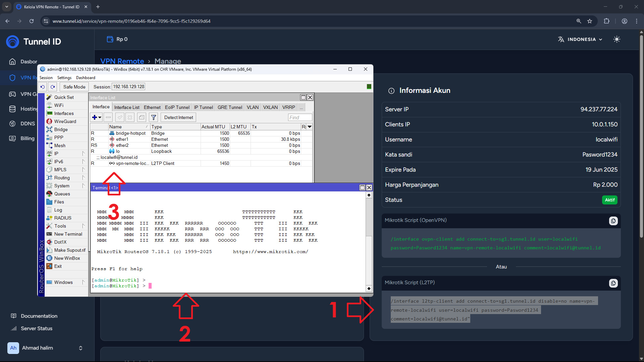Click the Detect Internet button
This screenshot has width=644, height=362.
(x=178, y=117)
